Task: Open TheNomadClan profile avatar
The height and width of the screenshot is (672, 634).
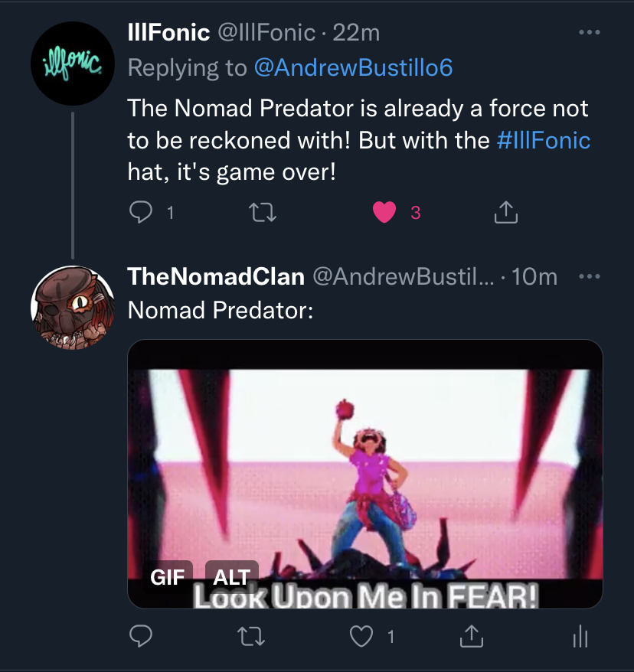Action: point(73,308)
